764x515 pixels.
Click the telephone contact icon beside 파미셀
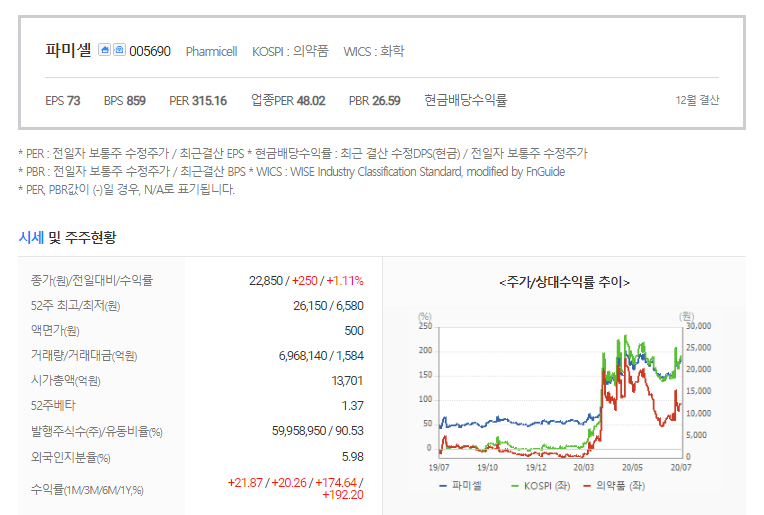click(x=119, y=50)
